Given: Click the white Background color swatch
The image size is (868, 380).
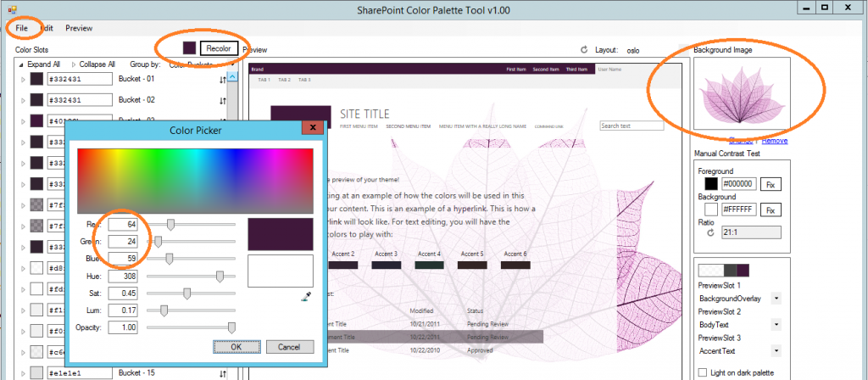Looking at the screenshot, I should tap(711, 210).
